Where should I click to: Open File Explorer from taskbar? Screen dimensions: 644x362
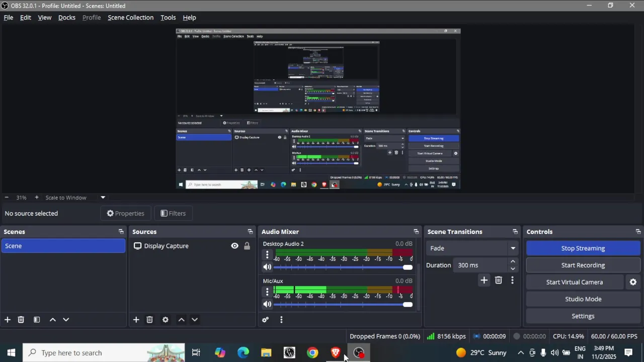point(266,353)
